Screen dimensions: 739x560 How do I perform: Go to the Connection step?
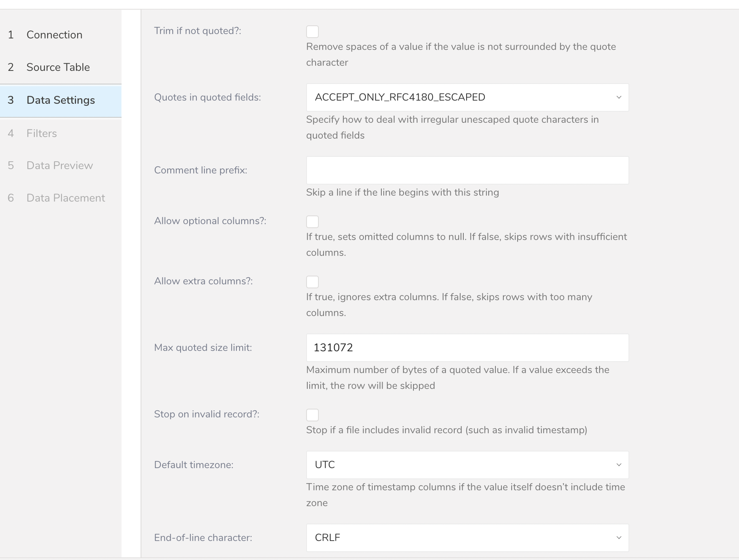coord(54,35)
